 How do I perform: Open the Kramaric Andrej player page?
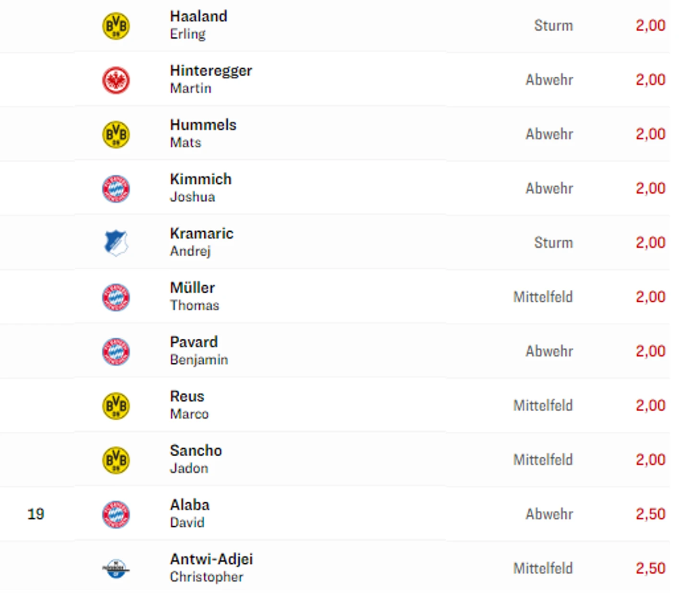pyautogui.click(x=201, y=242)
